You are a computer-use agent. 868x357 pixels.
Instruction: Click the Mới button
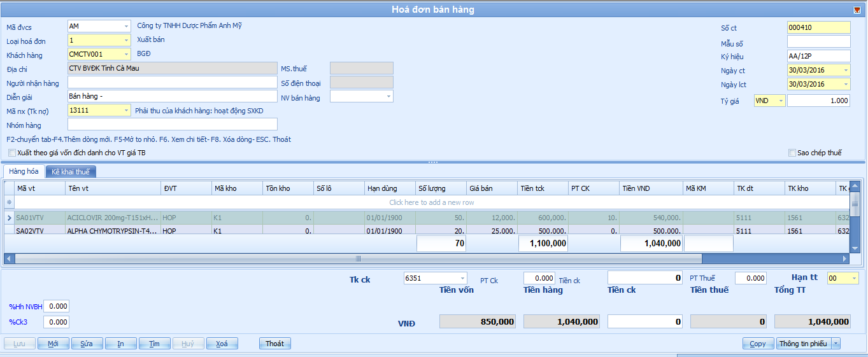click(x=53, y=344)
